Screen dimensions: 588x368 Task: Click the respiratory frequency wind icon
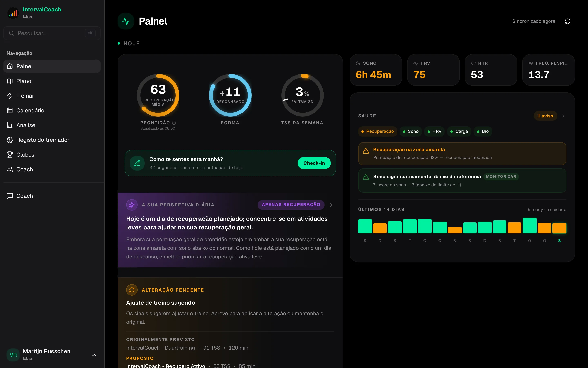pos(531,63)
